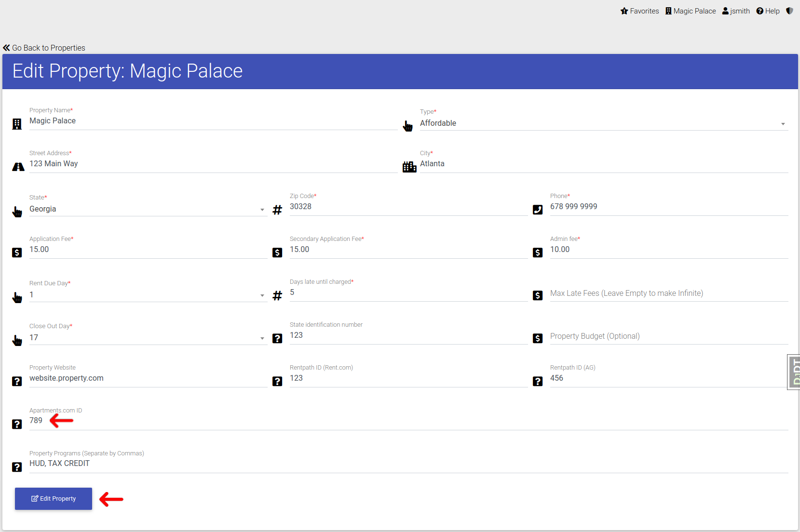Submit the Edit Property button

[54, 499]
